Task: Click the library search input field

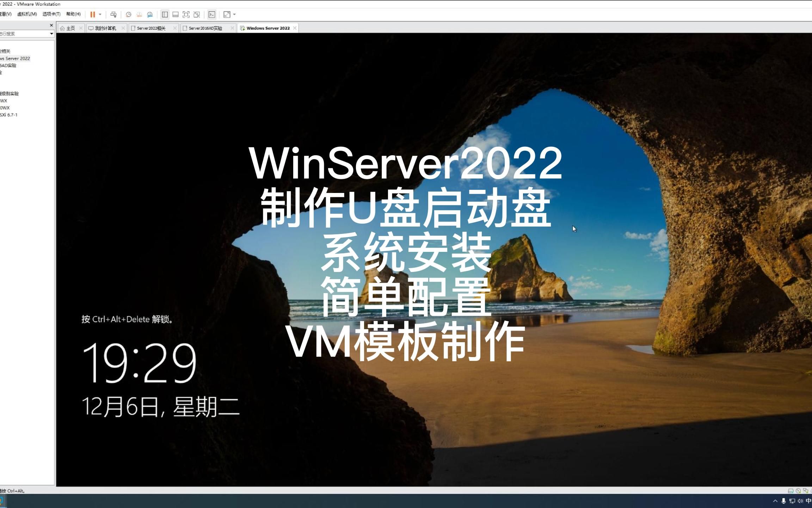Action: point(24,34)
